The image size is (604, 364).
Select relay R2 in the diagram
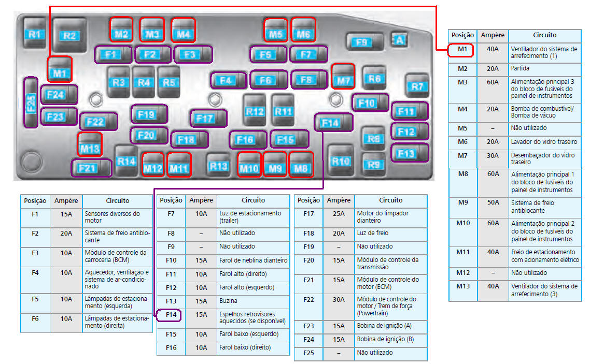(69, 34)
